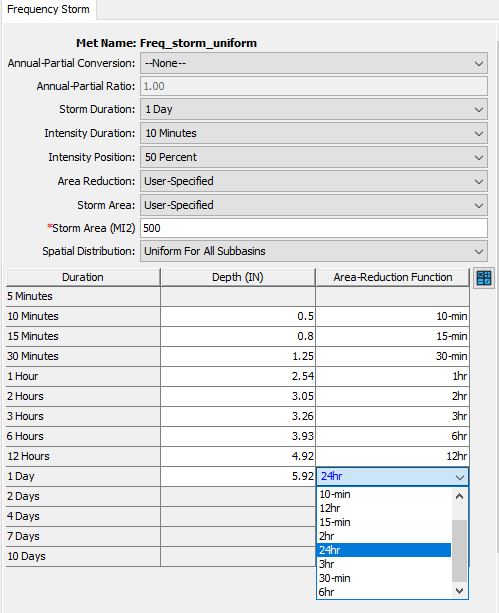This screenshot has height=613, width=499.
Task: Click the Storm Area (MI2) input field
Action: coord(314,228)
